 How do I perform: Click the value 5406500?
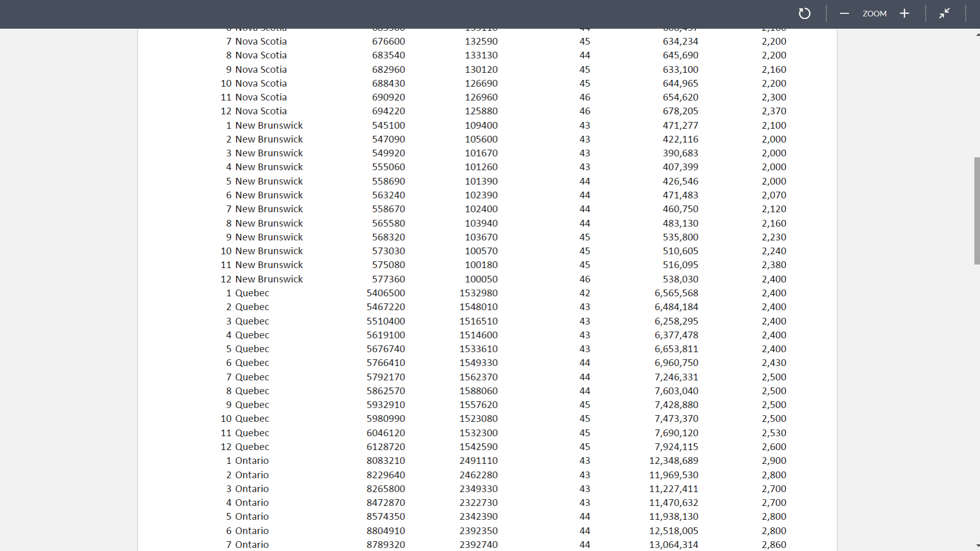[386, 293]
